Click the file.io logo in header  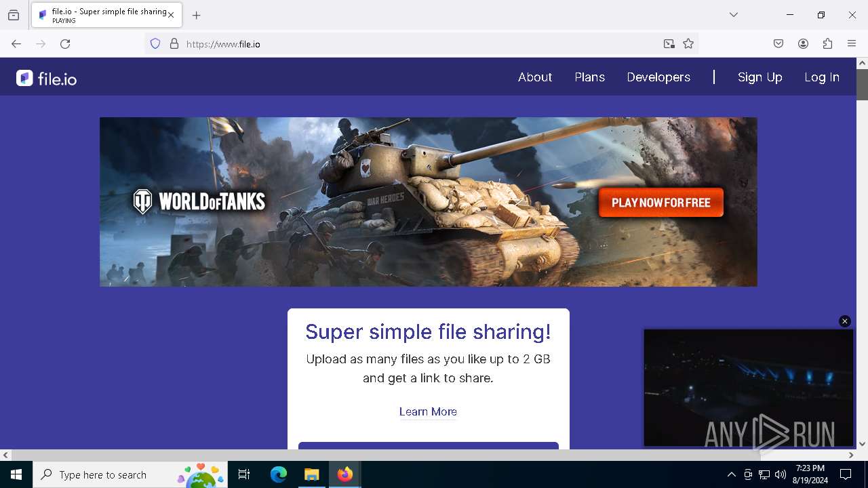(x=46, y=79)
